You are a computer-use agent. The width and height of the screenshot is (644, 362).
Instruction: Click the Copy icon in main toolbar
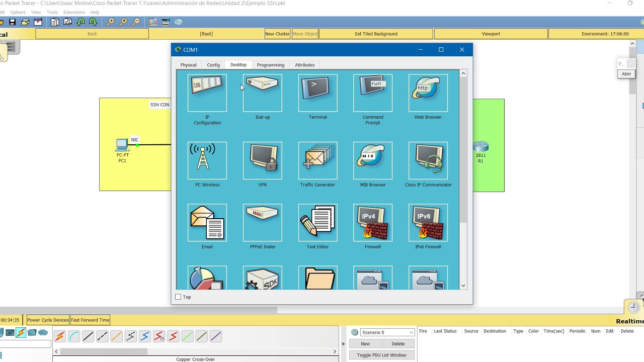pos(55,22)
